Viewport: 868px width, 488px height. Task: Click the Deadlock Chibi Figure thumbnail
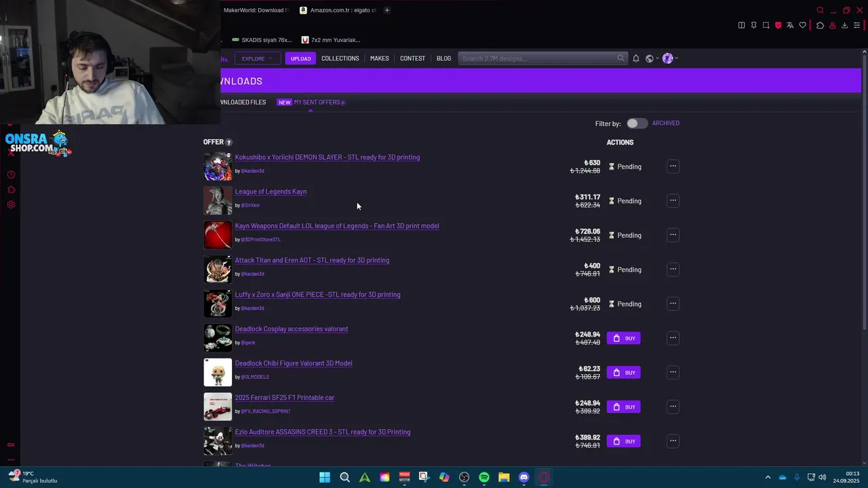point(218,373)
